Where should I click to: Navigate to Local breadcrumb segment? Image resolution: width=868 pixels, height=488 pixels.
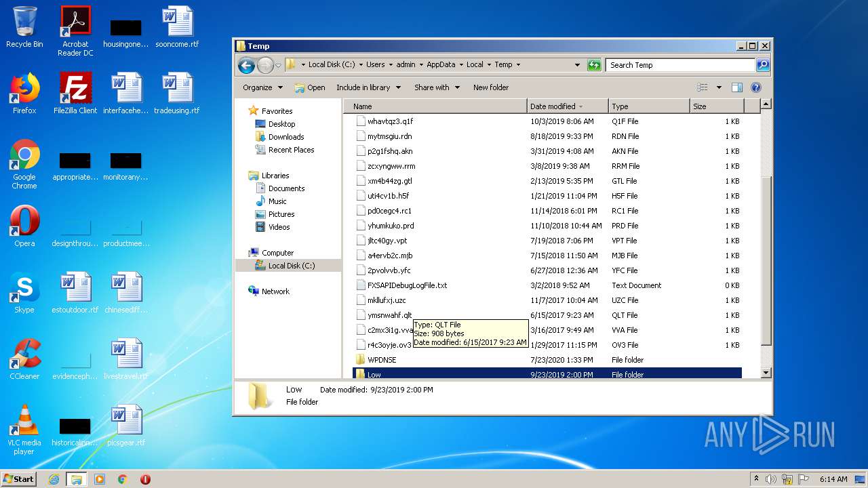(x=475, y=65)
